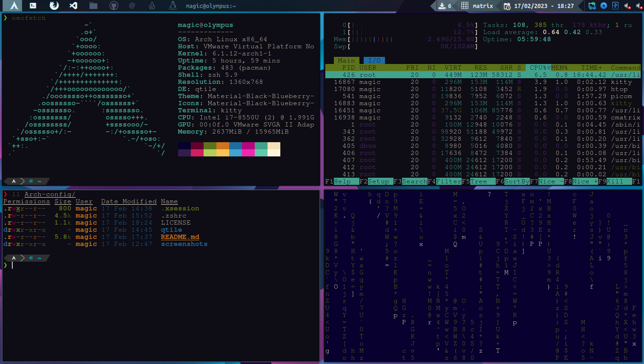Switch to the @ workspace icon

click(x=133, y=6)
